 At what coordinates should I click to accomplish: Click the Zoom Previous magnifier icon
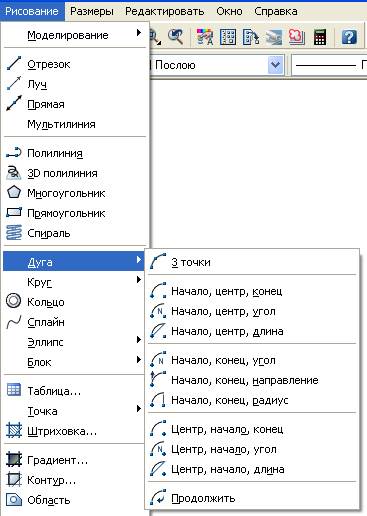[175, 36]
